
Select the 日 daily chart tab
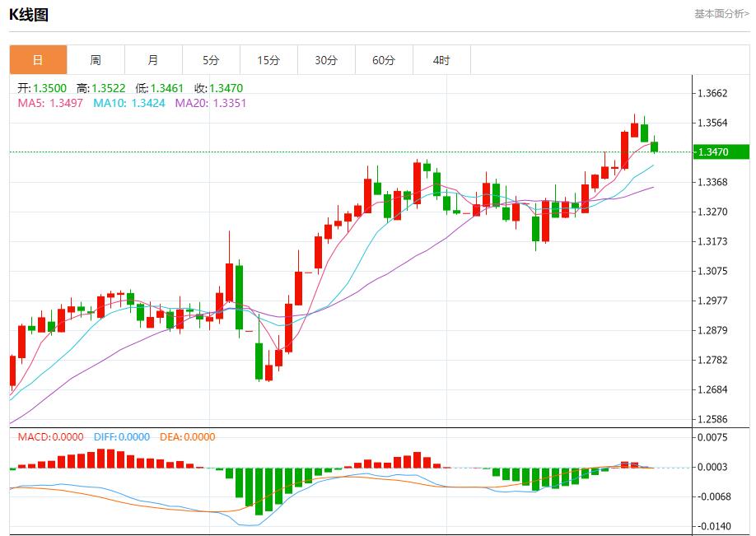38,60
